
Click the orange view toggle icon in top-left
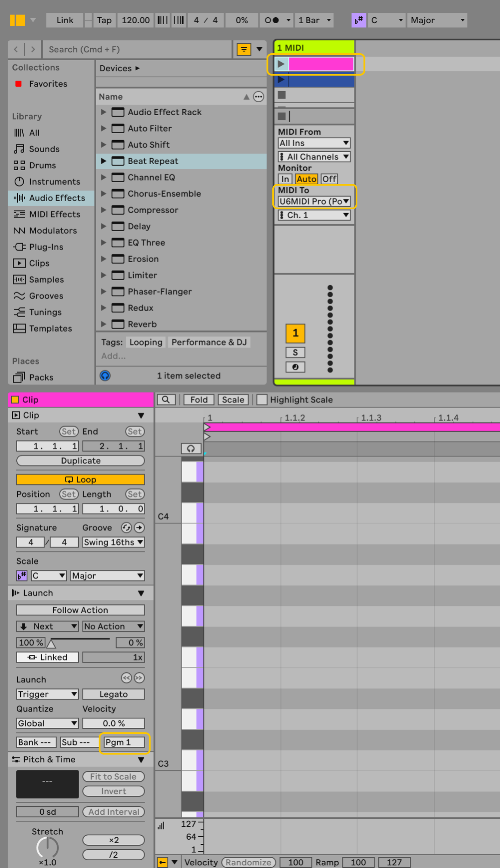(18, 20)
